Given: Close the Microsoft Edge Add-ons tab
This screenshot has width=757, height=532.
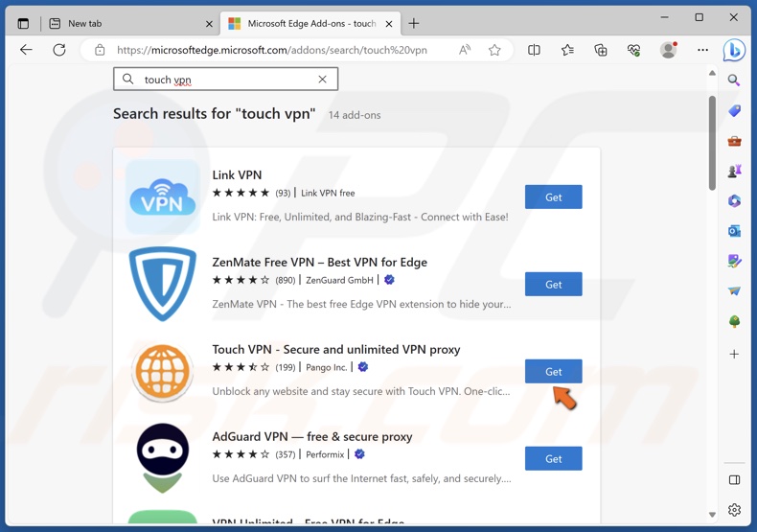Looking at the screenshot, I should [x=389, y=24].
